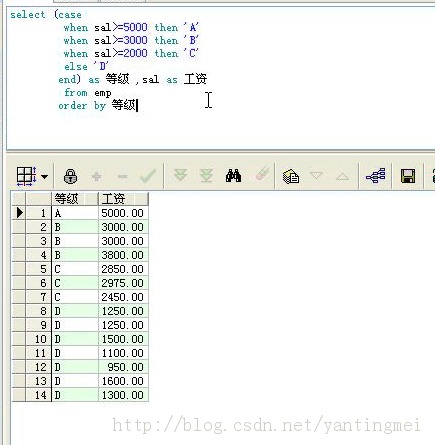435x445 pixels.
Task: Toggle the padlock edit data icon
Action: tap(70, 176)
